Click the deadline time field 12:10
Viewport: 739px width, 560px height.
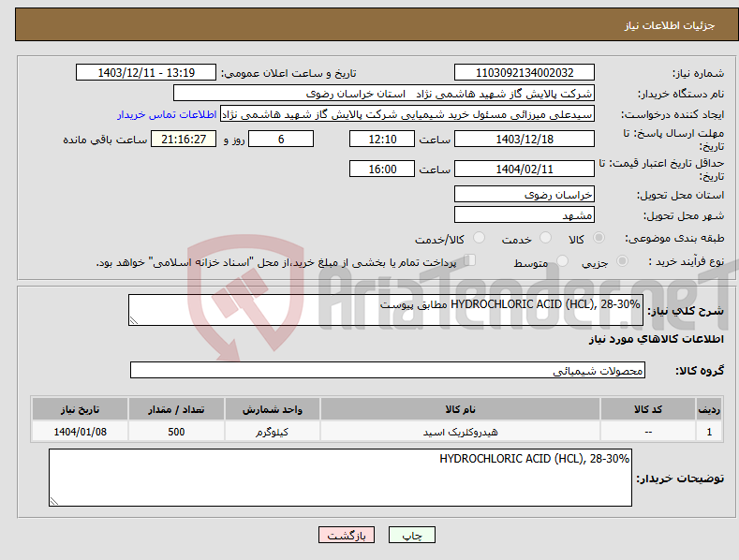click(x=382, y=139)
